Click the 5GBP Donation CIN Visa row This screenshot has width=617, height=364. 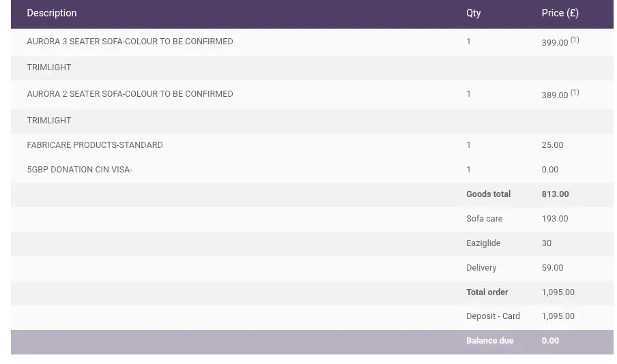[79, 170]
